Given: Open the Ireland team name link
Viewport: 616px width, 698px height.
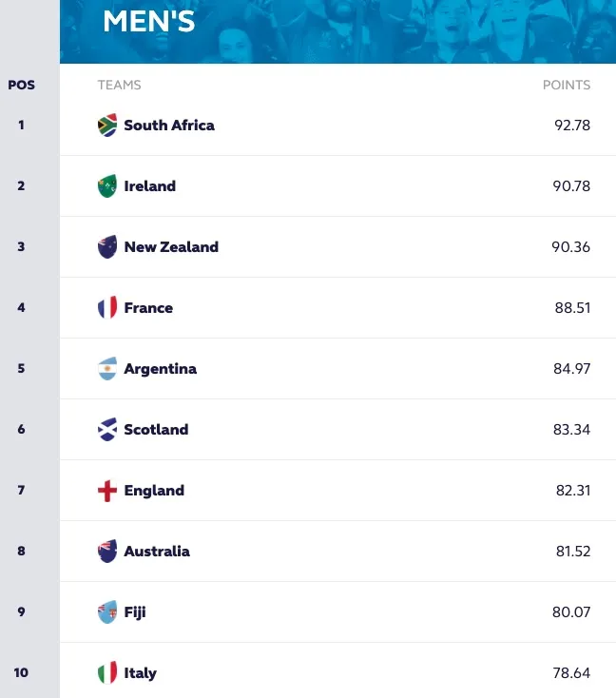Looking at the screenshot, I should [150, 186].
